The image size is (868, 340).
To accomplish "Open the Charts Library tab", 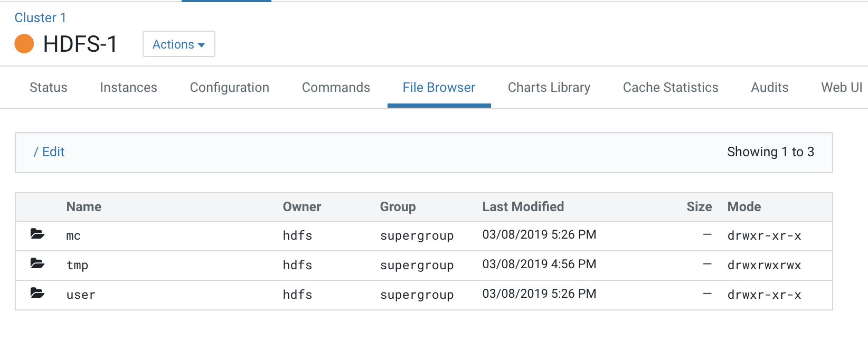I will [549, 88].
